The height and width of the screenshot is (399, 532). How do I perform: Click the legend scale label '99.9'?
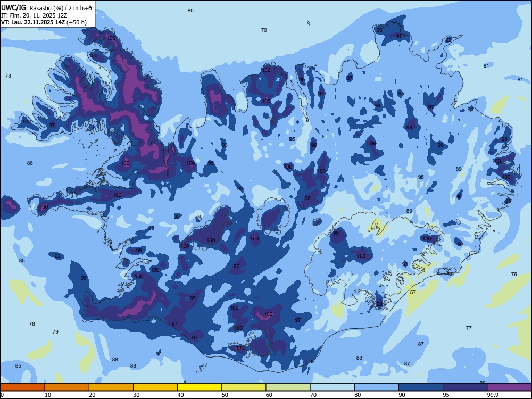click(493, 395)
